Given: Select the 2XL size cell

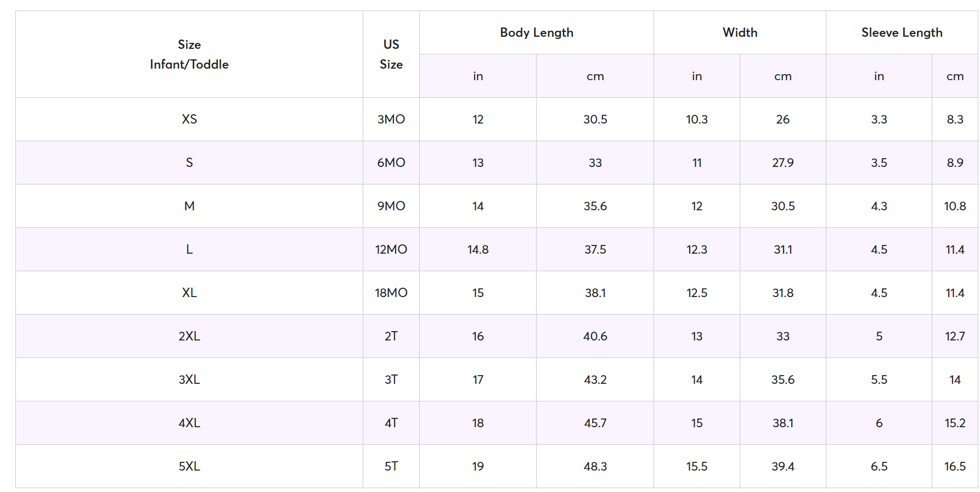Looking at the screenshot, I should tap(189, 336).
